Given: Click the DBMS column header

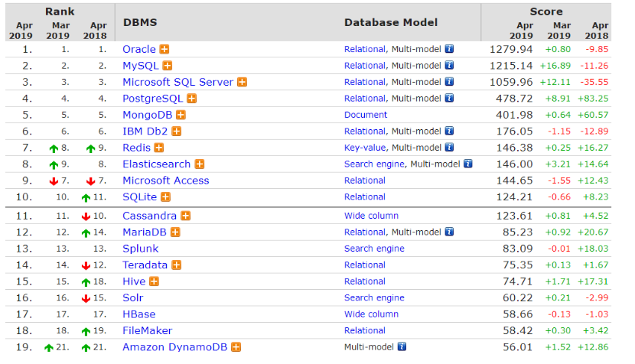Looking at the screenshot, I should click(140, 22).
